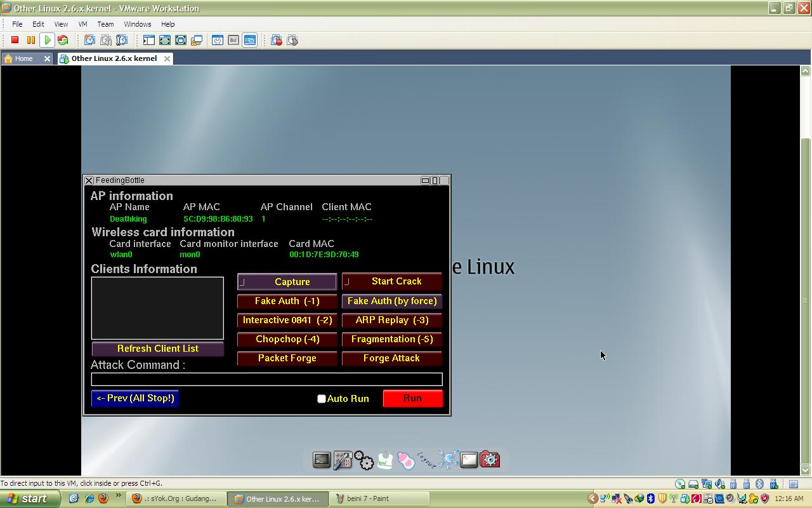Viewport: 812px width, 508px height.
Task: Click the Attack Command input field
Action: pos(266,379)
